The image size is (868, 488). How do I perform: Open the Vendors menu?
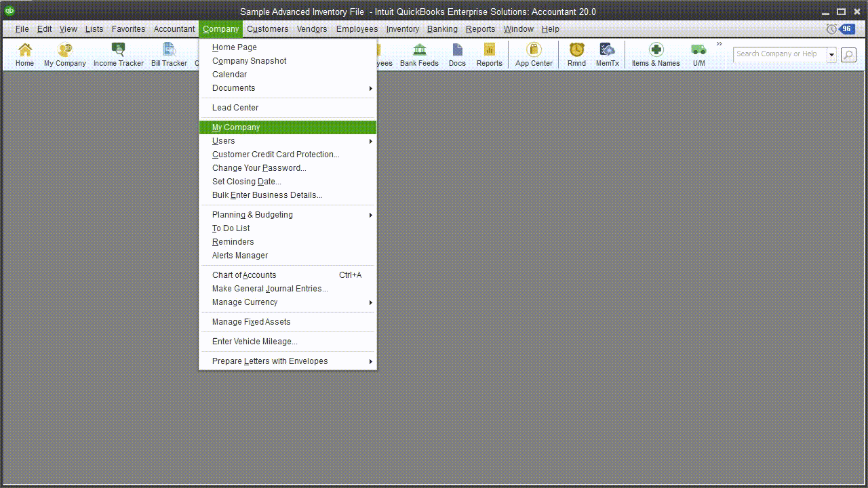(x=312, y=29)
